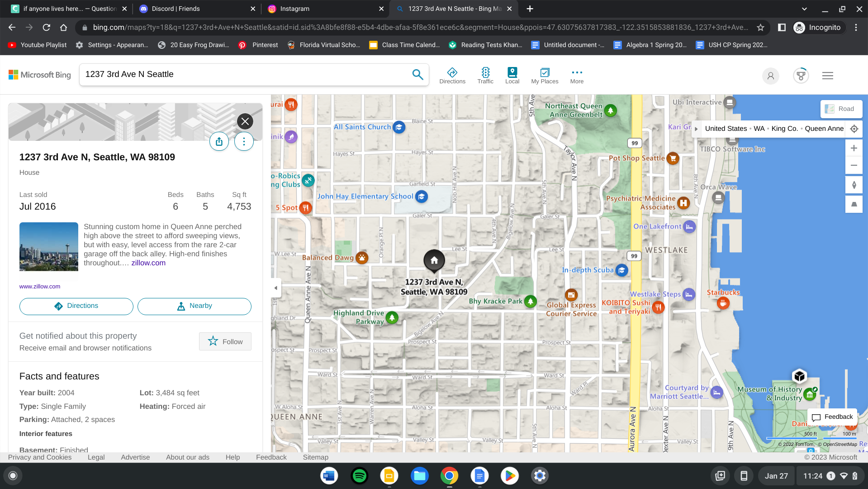Collapse the left info panel
Screen dimensions: 868x489
point(276,288)
